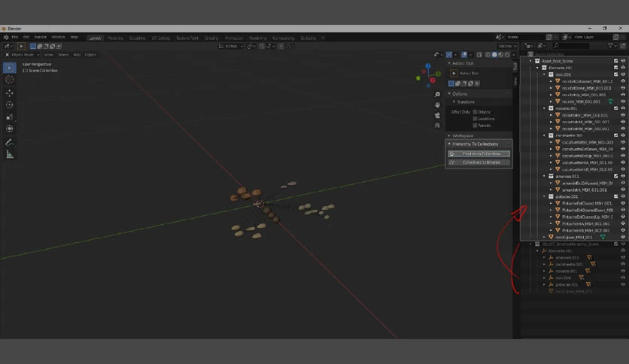Click Hierarchy to Collections button
The width and height of the screenshot is (629, 364).
[479, 154]
